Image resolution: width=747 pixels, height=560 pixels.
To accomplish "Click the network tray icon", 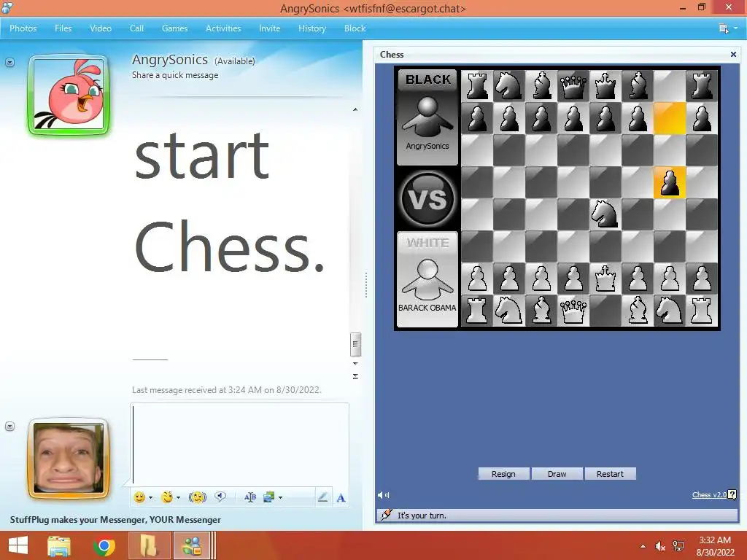I will point(678,546).
